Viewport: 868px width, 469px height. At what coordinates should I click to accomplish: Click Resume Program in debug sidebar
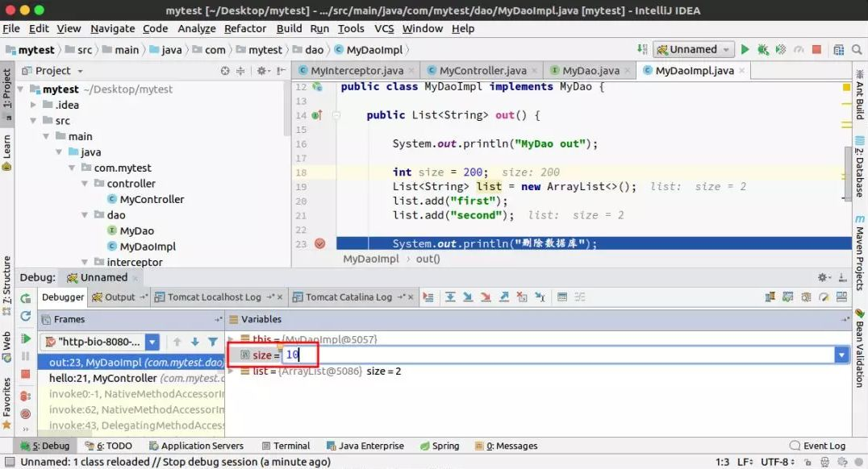[x=26, y=338]
